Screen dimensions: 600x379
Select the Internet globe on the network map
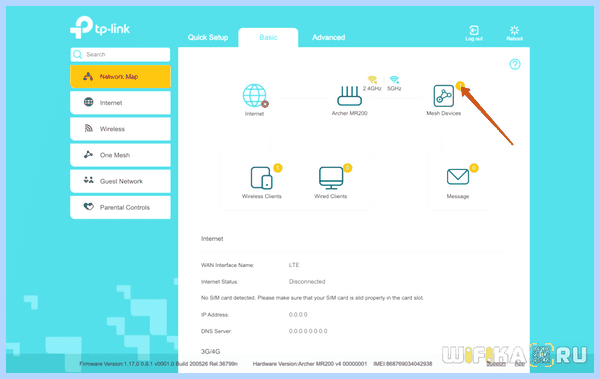tap(254, 96)
